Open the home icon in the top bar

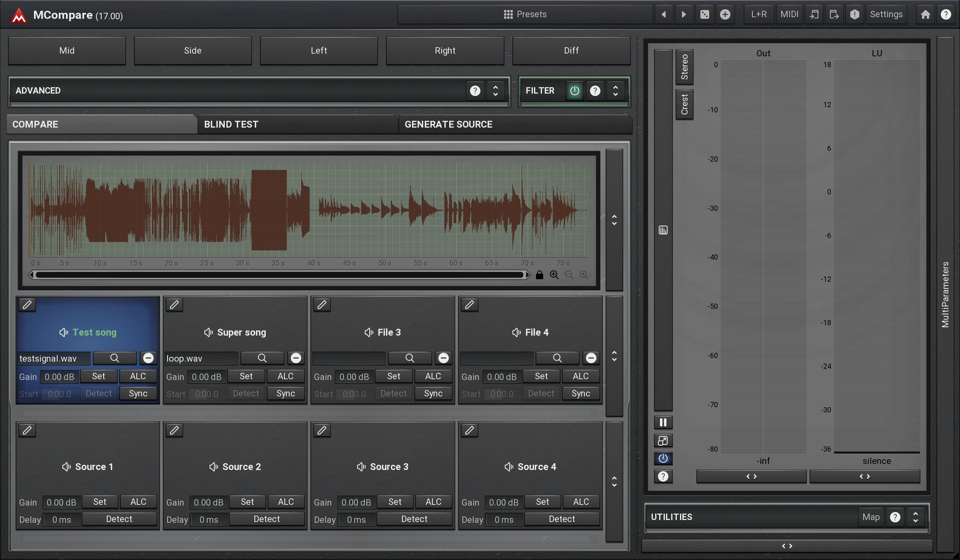tap(925, 15)
